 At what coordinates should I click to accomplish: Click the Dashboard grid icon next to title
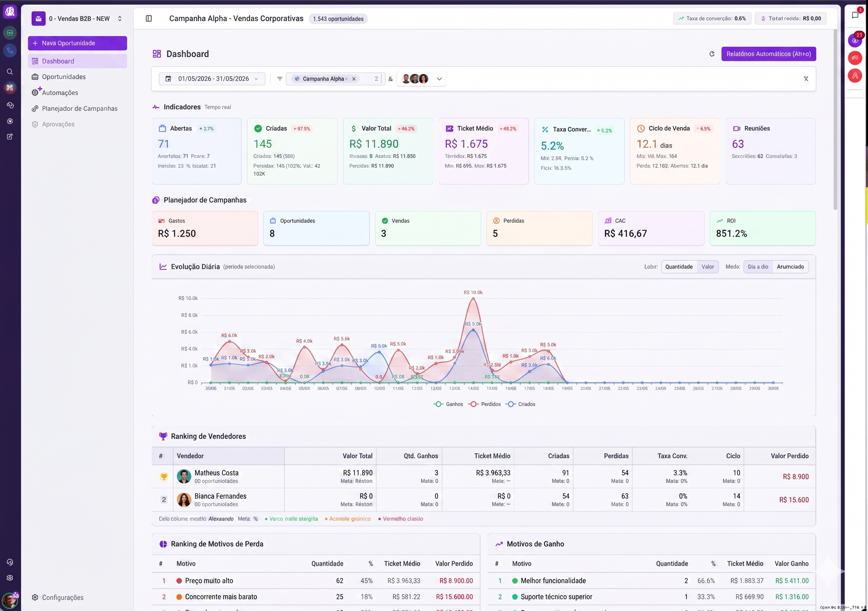157,54
